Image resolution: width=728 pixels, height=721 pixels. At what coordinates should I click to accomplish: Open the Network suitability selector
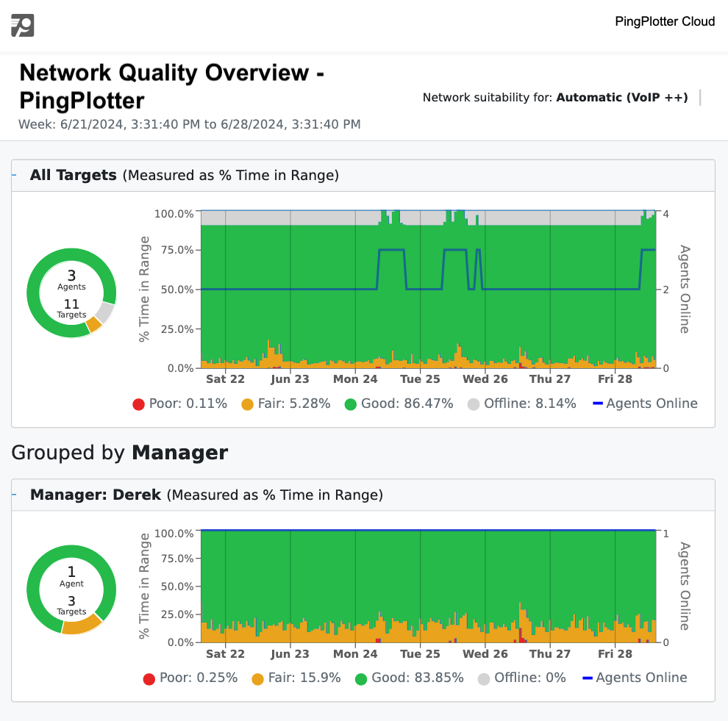click(x=699, y=97)
